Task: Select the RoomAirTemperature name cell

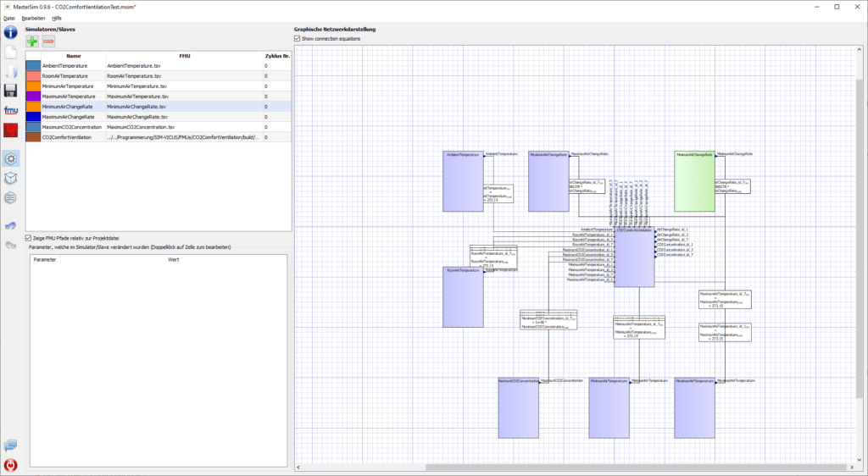Action: [x=73, y=75]
